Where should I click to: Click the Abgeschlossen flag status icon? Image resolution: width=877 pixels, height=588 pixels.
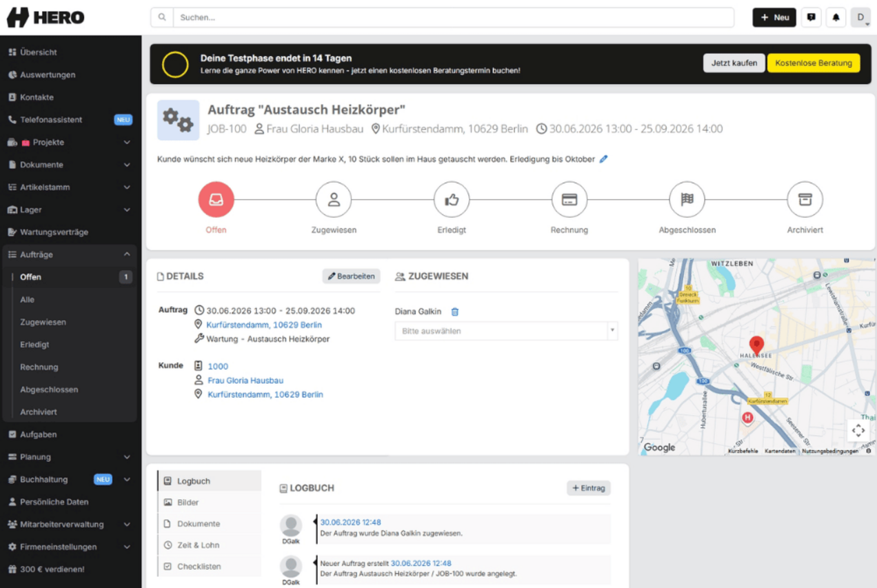click(x=687, y=200)
